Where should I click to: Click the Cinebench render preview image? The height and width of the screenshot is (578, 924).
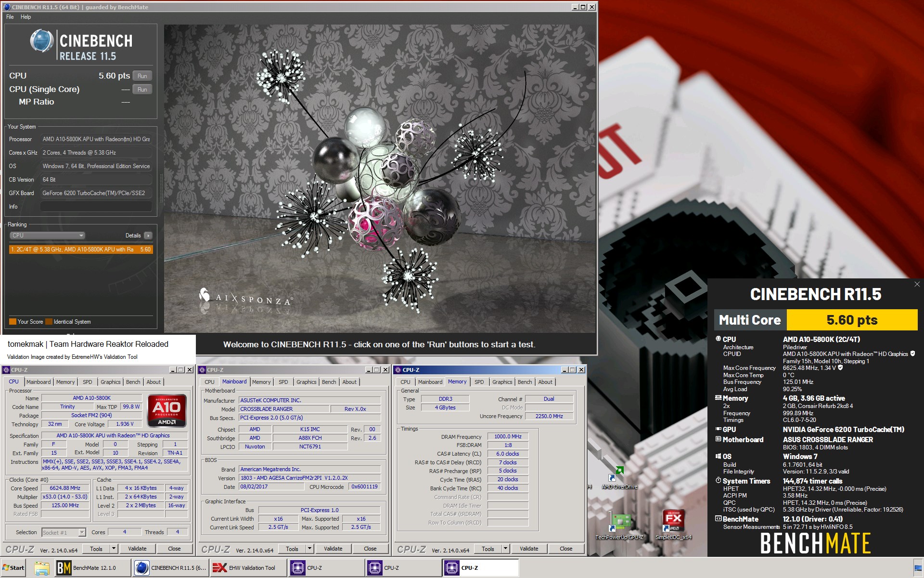379,179
